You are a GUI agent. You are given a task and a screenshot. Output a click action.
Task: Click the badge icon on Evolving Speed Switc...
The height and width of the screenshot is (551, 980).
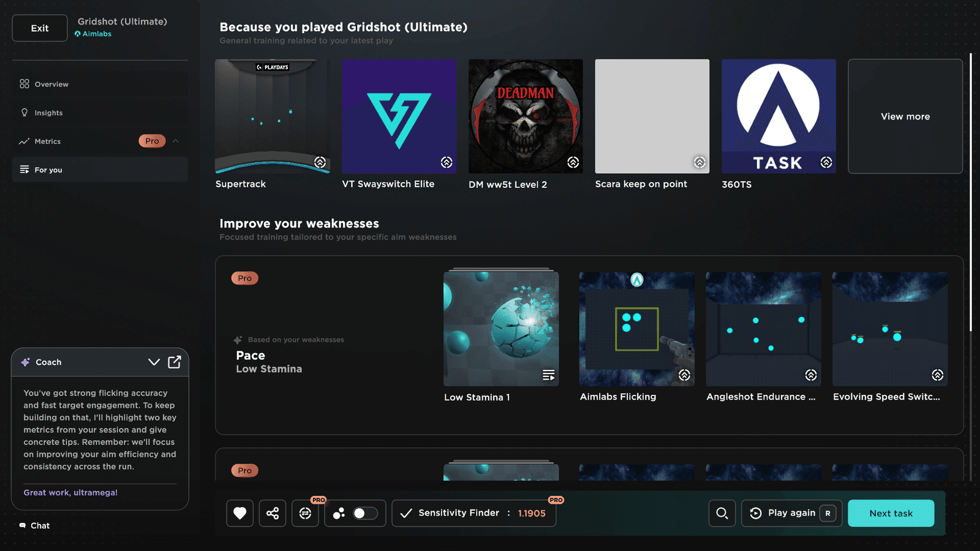(938, 375)
